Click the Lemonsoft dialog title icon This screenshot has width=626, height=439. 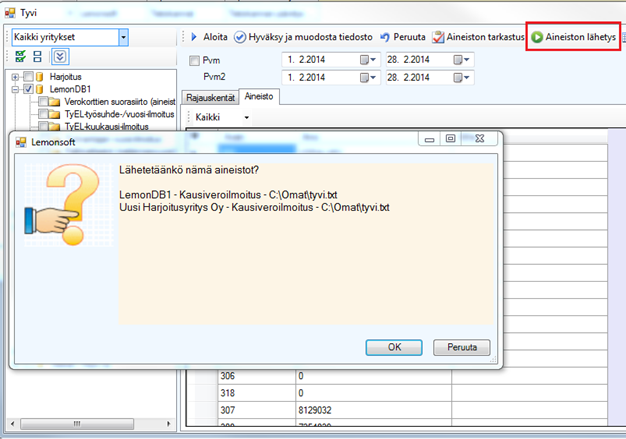[x=21, y=142]
